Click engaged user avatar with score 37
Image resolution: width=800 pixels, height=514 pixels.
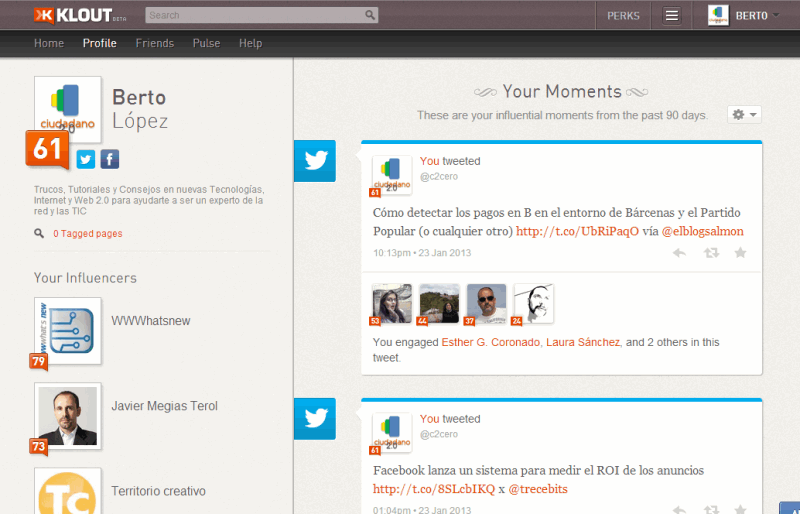[x=486, y=304]
